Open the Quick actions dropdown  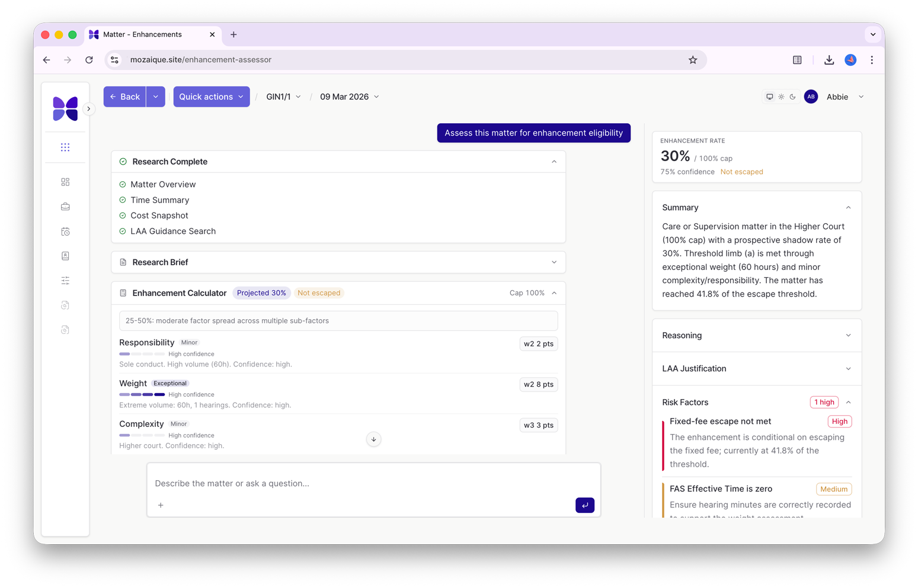pos(211,97)
